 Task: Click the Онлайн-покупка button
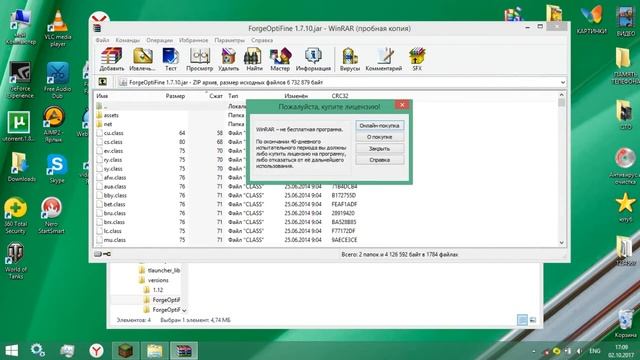click(379, 126)
